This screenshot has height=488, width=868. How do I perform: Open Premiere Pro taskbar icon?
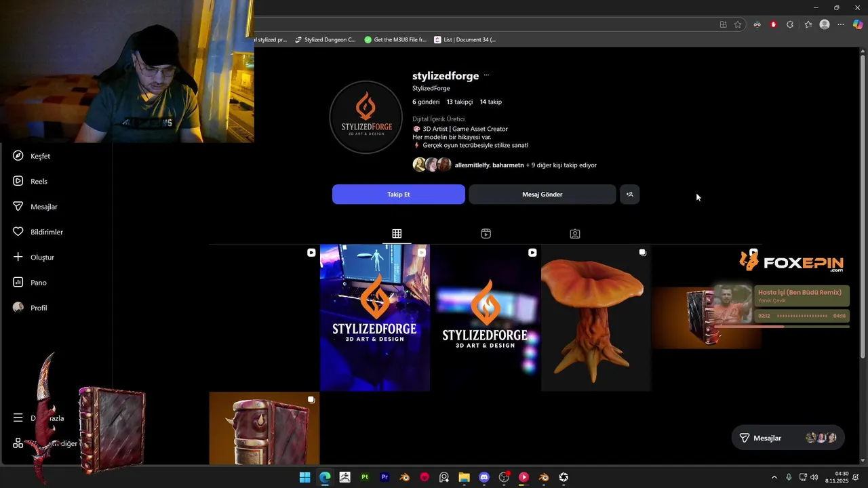coord(384,477)
